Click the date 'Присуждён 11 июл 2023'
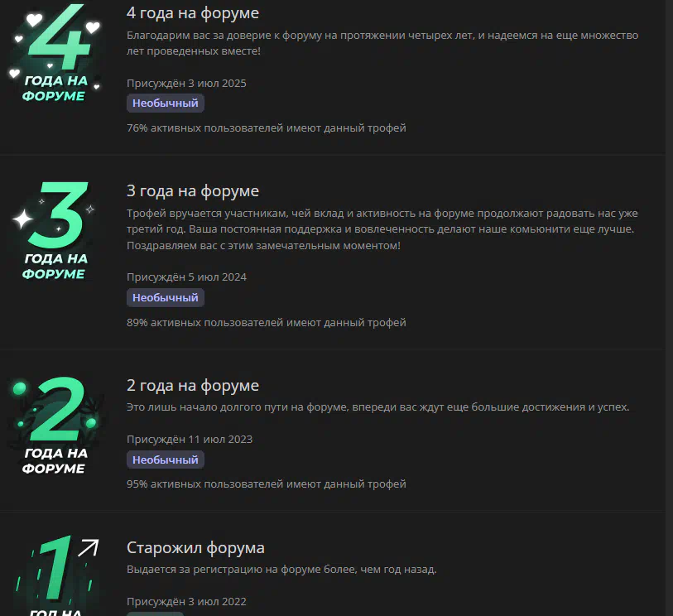 [x=190, y=440]
